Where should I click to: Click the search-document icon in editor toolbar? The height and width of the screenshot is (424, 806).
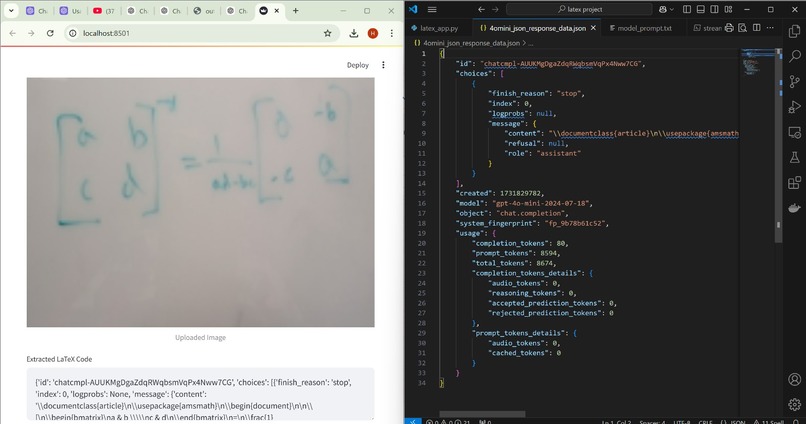tap(742, 28)
